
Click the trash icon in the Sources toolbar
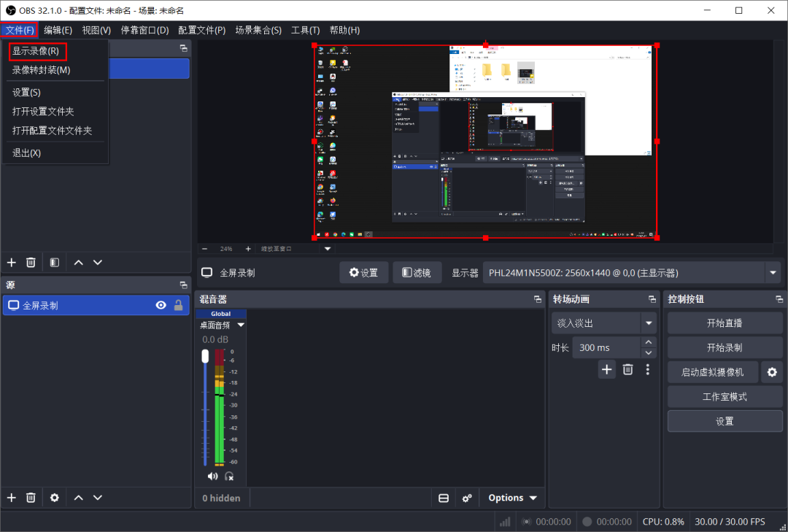(x=31, y=498)
